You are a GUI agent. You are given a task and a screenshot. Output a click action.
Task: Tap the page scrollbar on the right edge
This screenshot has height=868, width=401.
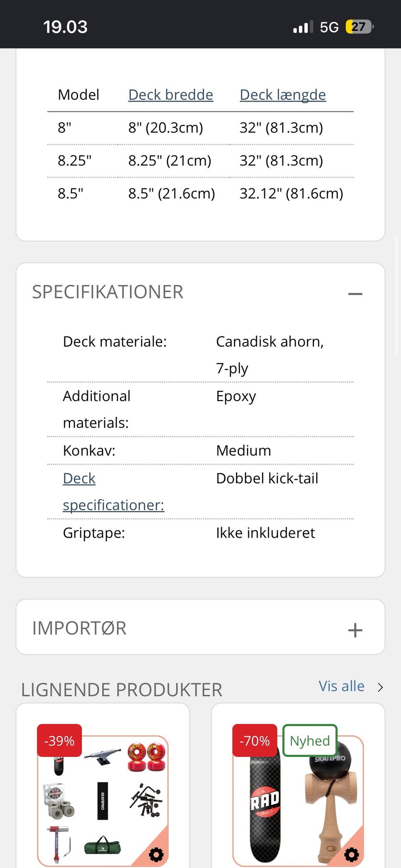click(x=396, y=295)
